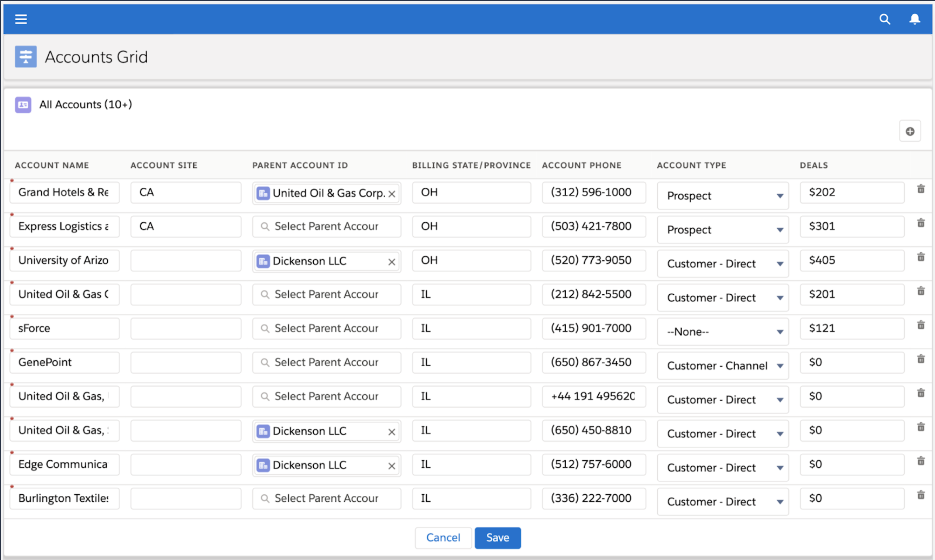Open the hamburger navigation menu
Image resolution: width=935 pixels, height=560 pixels.
click(x=21, y=19)
